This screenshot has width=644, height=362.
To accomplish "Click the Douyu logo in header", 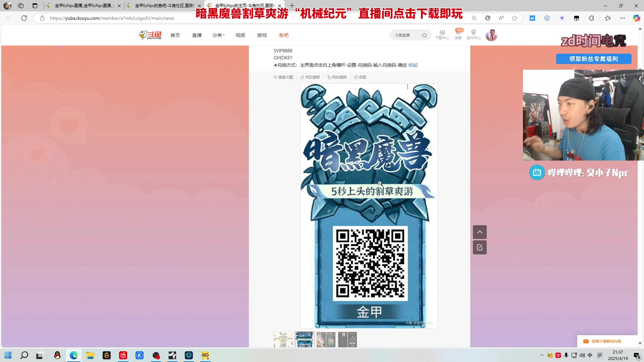I will (150, 35).
